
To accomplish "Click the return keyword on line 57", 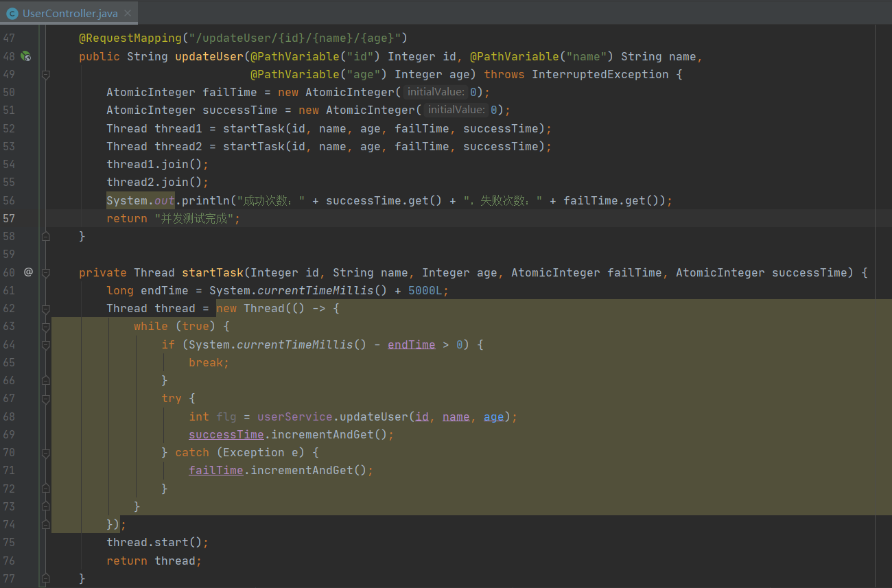I will 127,218.
